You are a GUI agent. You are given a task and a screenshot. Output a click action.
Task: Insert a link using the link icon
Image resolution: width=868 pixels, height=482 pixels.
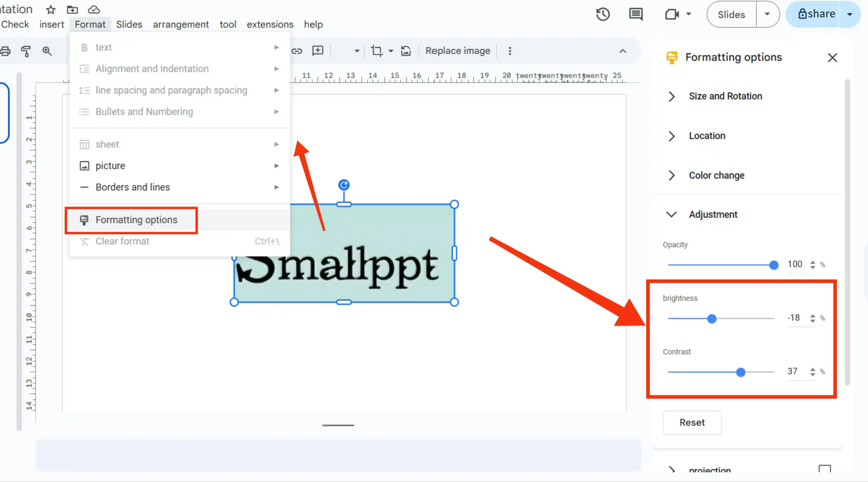pos(297,51)
